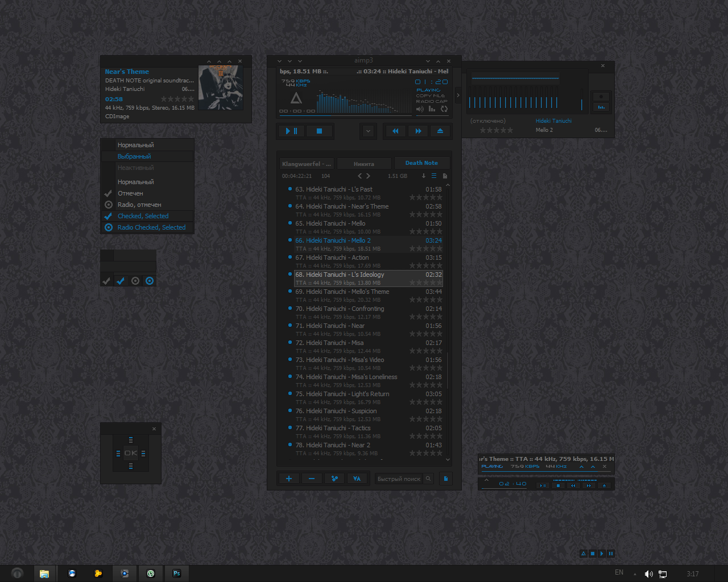Click the blue checkmark in skin glyph strip

(x=121, y=281)
